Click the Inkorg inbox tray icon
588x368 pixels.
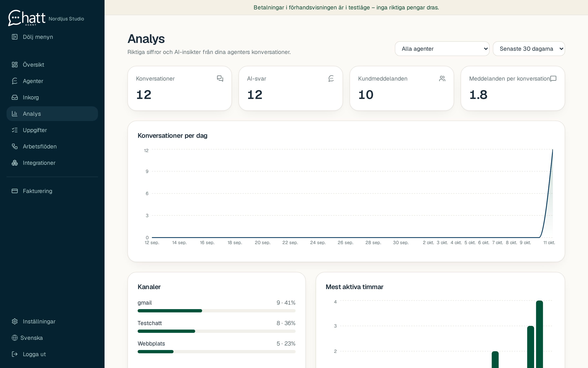14,97
